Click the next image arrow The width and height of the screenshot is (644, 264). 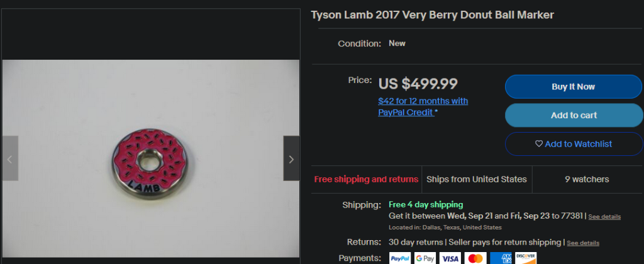click(291, 159)
